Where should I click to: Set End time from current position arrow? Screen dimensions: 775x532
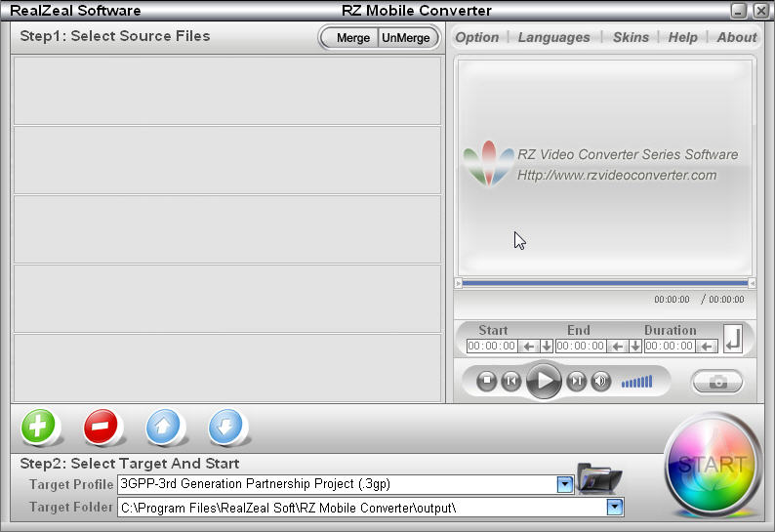[x=617, y=347]
